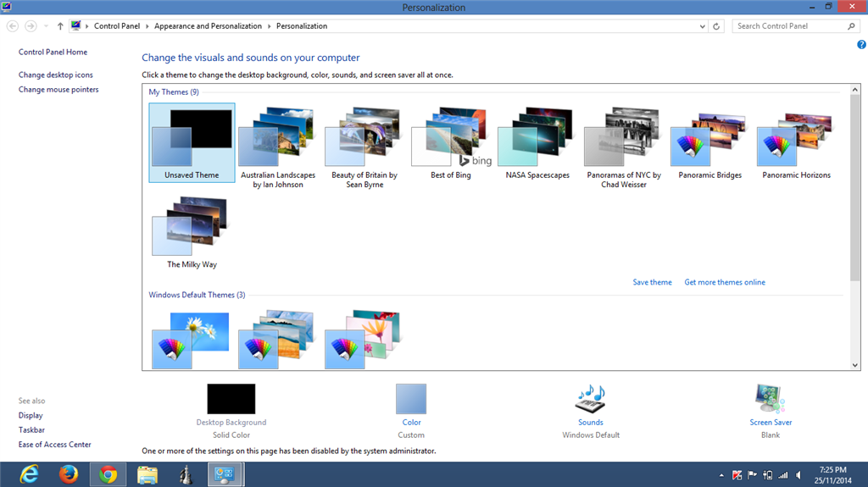Click the Windows Default Themes (3) heading
Image resolution: width=868 pixels, height=487 pixels.
point(197,295)
